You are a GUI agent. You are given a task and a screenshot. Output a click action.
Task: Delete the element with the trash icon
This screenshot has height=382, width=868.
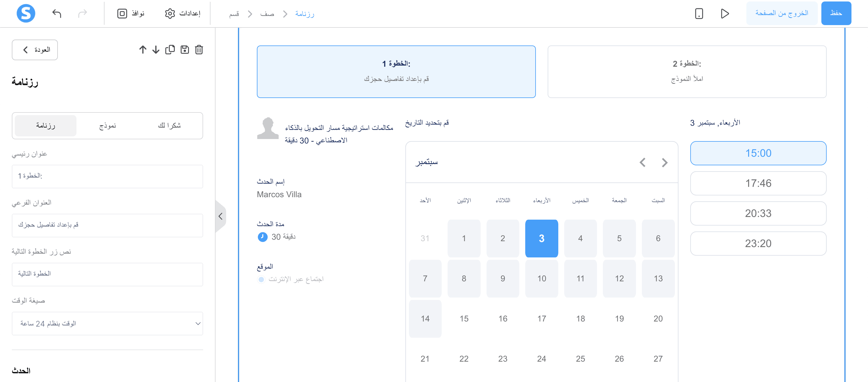pyautogui.click(x=199, y=50)
